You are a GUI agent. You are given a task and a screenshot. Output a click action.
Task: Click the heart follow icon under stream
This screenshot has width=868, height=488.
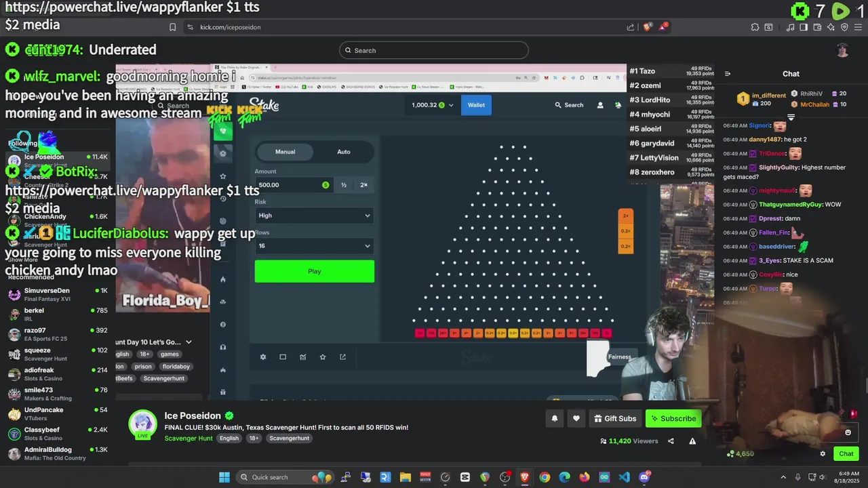[x=576, y=419]
